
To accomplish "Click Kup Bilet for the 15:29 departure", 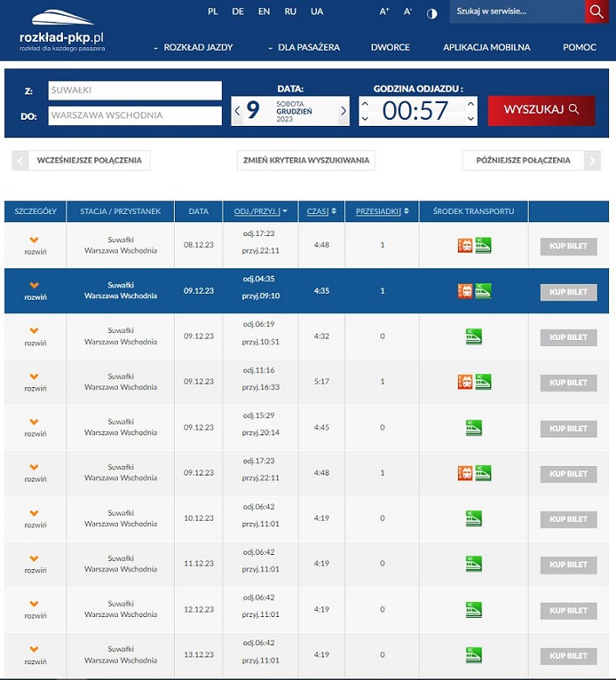I will click(568, 428).
